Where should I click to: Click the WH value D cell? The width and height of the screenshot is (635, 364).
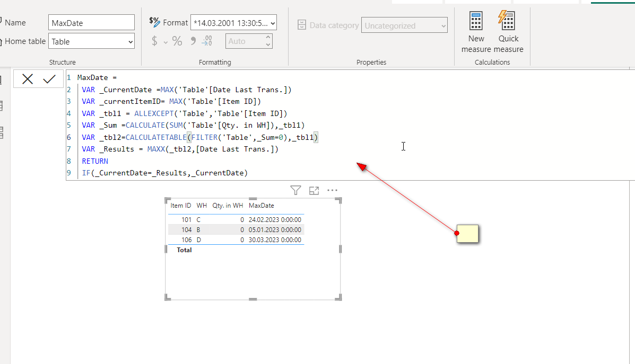(x=198, y=240)
